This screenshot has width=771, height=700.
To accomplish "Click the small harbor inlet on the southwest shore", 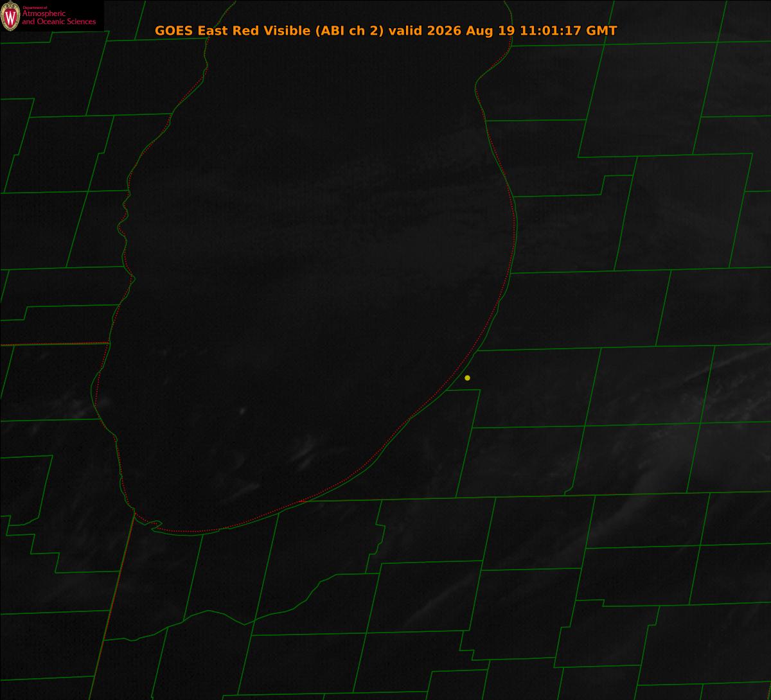I will tap(154, 525).
